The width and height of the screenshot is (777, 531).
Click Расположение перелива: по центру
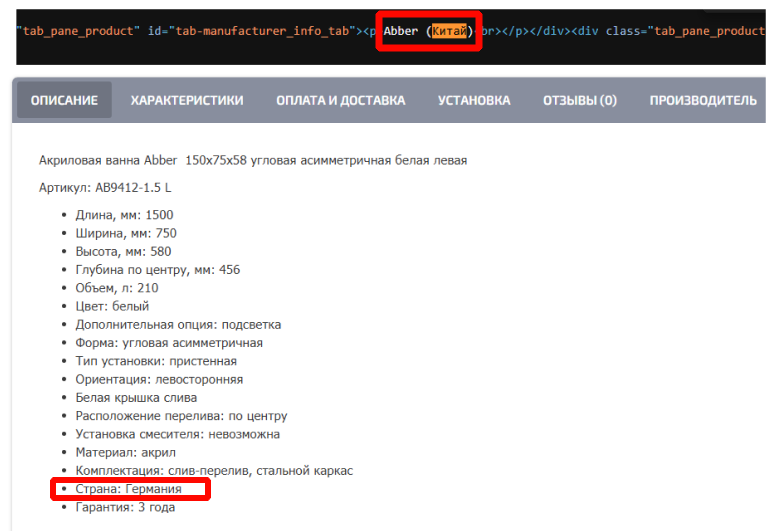[x=181, y=416]
